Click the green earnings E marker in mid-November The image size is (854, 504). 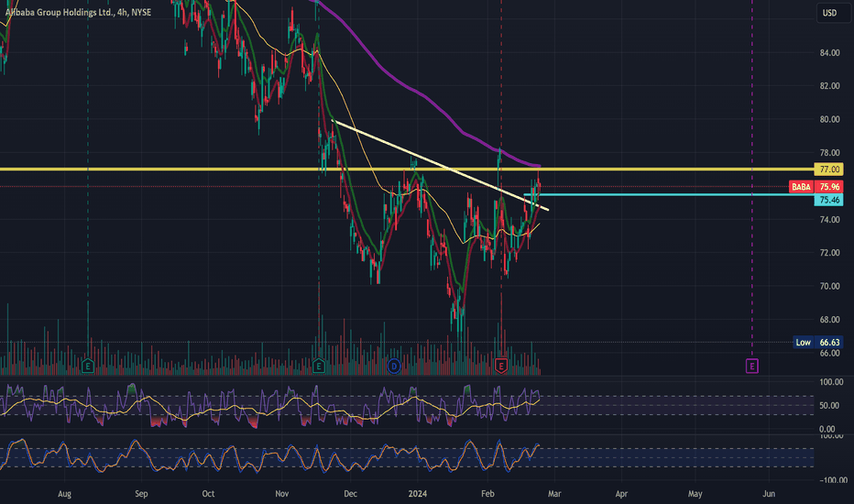point(319,367)
